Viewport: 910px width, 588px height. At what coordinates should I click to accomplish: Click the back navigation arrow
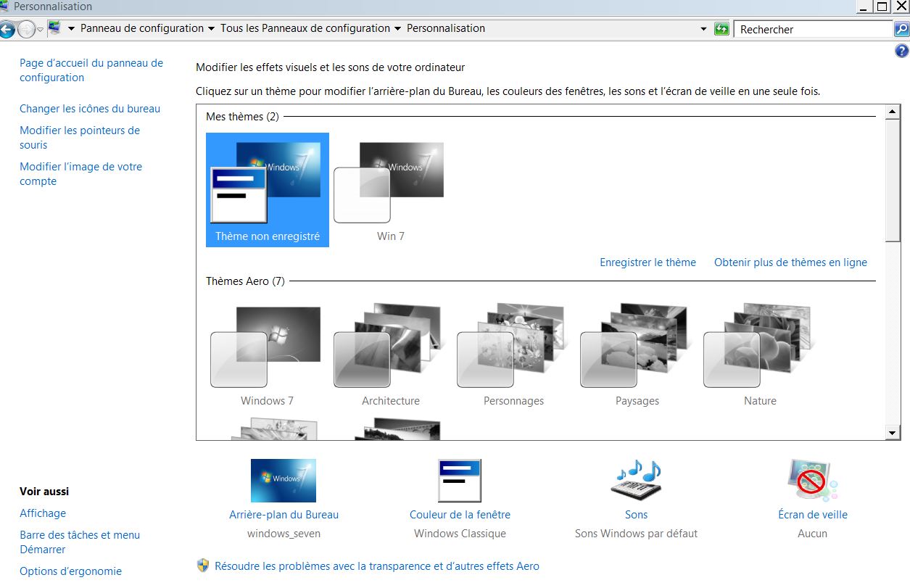pyautogui.click(x=7, y=29)
